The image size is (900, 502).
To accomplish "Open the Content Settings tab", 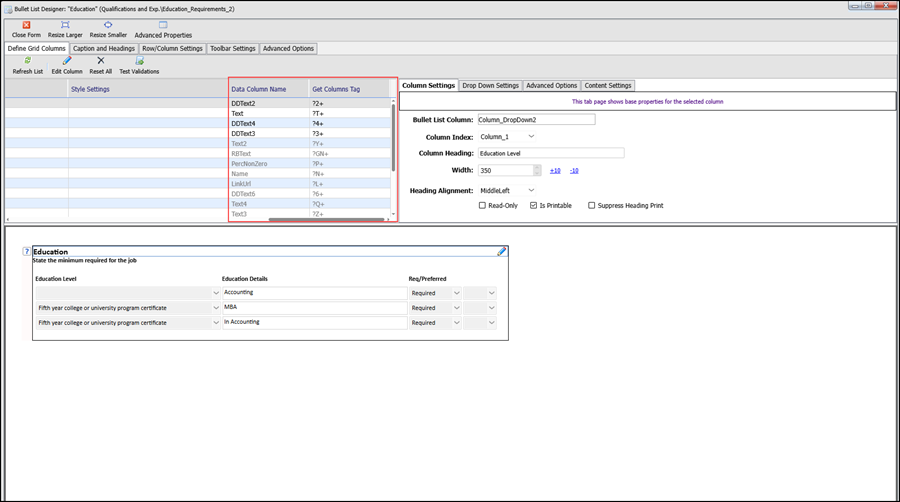I will (608, 85).
